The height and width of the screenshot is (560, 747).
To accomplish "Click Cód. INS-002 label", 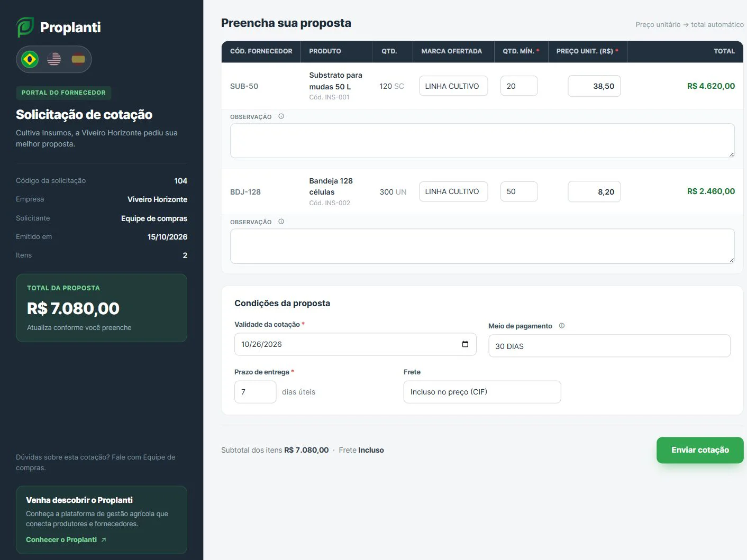I will pyautogui.click(x=330, y=203).
